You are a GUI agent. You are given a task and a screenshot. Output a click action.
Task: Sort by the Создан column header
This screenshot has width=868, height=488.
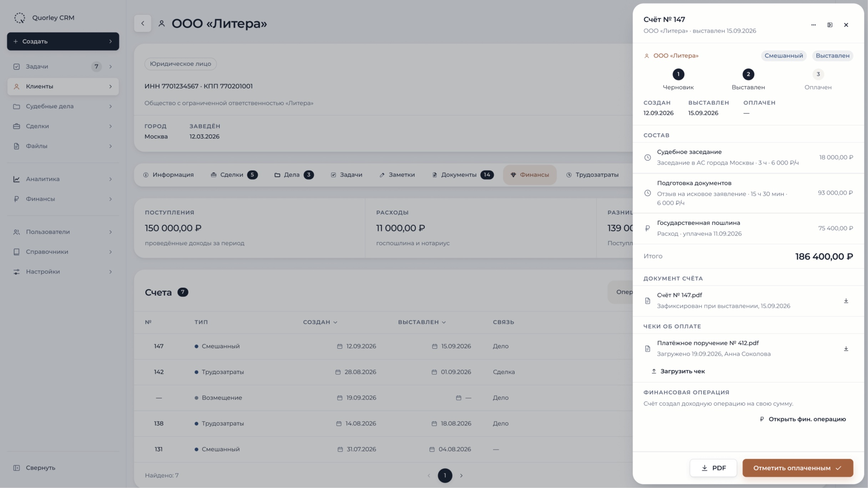[x=320, y=322]
